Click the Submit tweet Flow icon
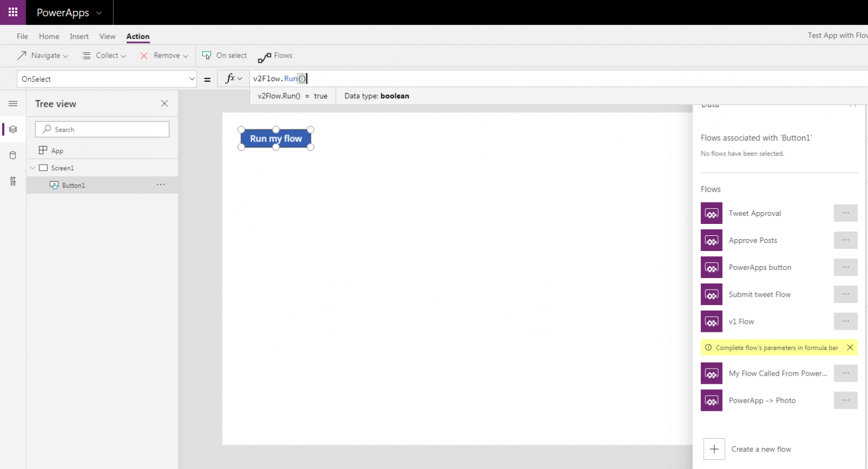This screenshot has height=469, width=868. (x=711, y=294)
